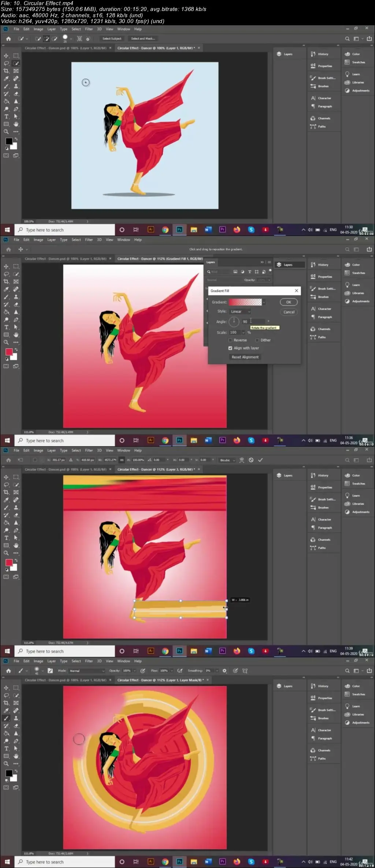The image size is (375, 868).
Task: Choose the Paint Bucket tool in the Layer Mask frame
Action: coord(6,734)
